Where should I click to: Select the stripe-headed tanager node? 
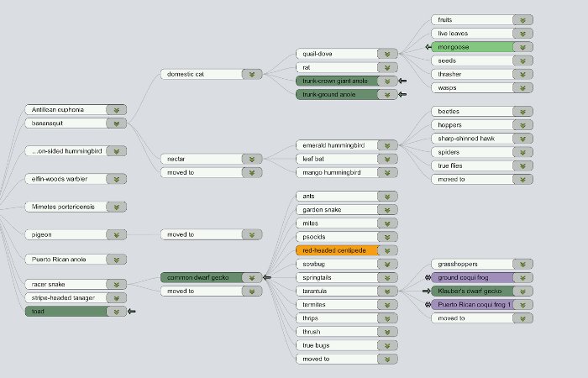(76, 297)
